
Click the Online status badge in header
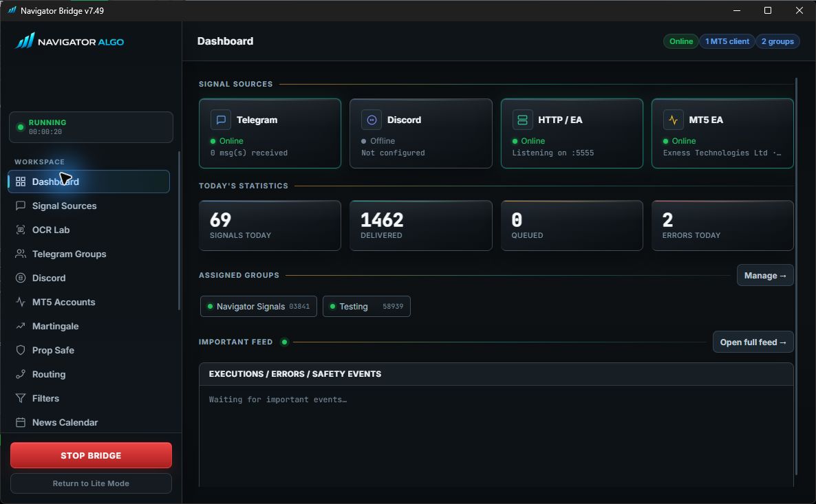(680, 41)
